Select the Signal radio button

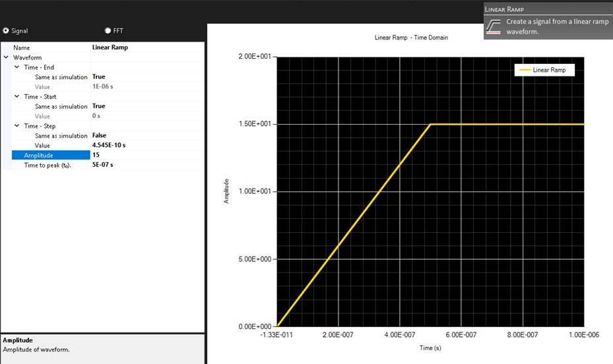6,30
